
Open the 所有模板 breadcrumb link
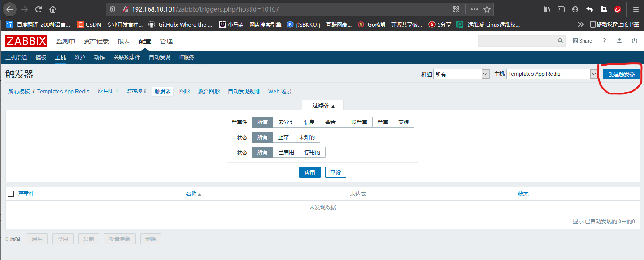19,92
